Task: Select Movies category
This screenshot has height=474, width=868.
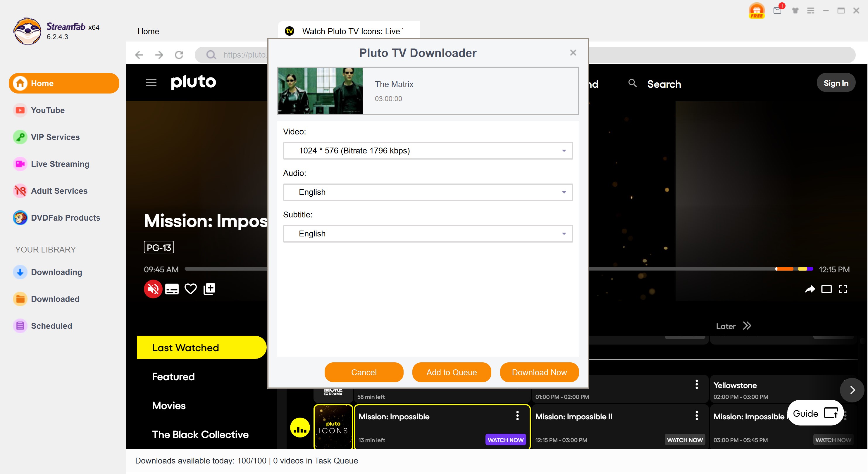Action: coord(169,405)
